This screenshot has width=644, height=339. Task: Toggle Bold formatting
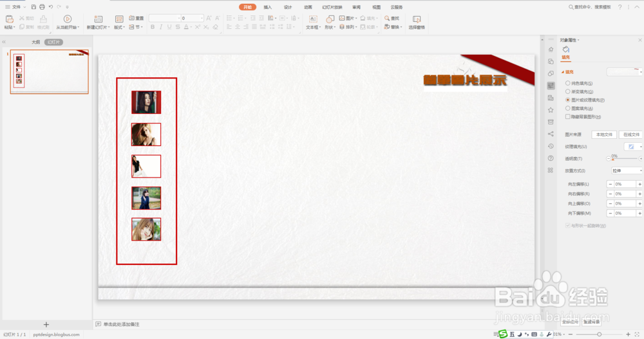153,27
